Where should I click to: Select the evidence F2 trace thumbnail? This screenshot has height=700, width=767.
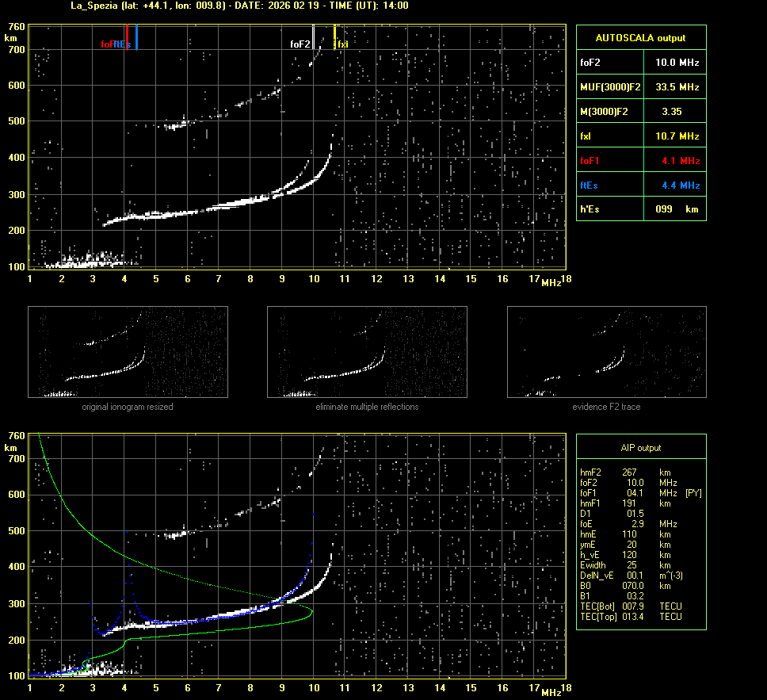click(x=606, y=352)
